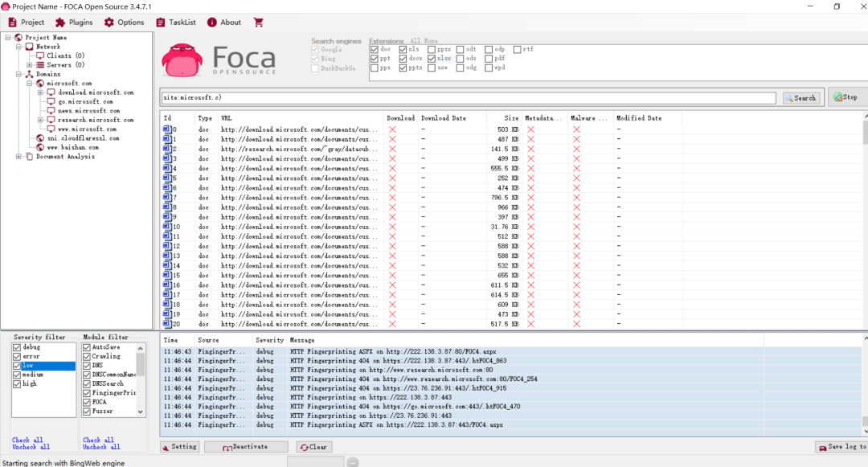This screenshot has height=467, width=868.
Task: Select the Clients (0) monitor icon
Action: point(40,56)
